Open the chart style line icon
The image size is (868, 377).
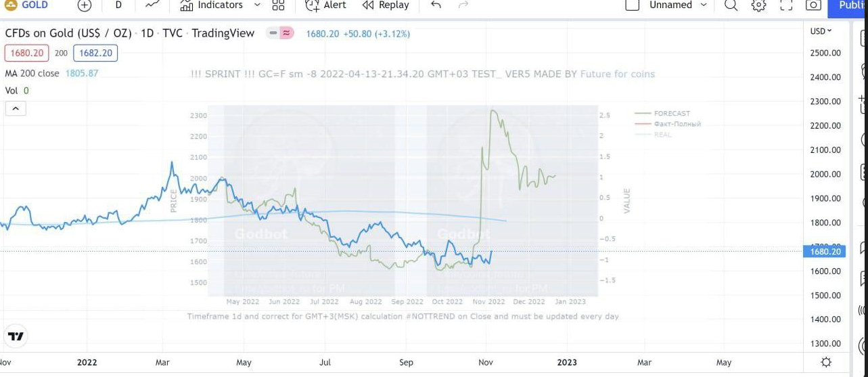point(153,5)
